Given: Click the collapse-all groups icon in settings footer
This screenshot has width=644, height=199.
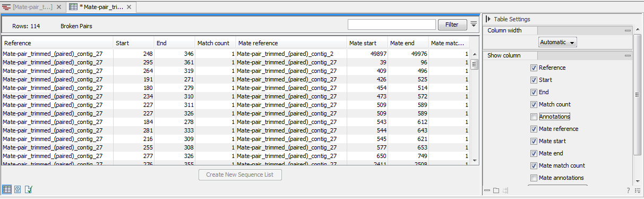Looking at the screenshot, I should pos(487,190).
